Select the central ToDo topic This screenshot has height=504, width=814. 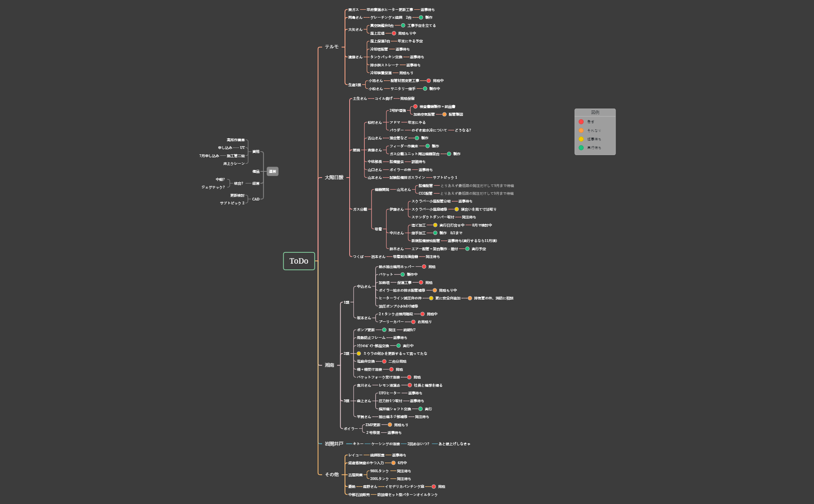[299, 261]
